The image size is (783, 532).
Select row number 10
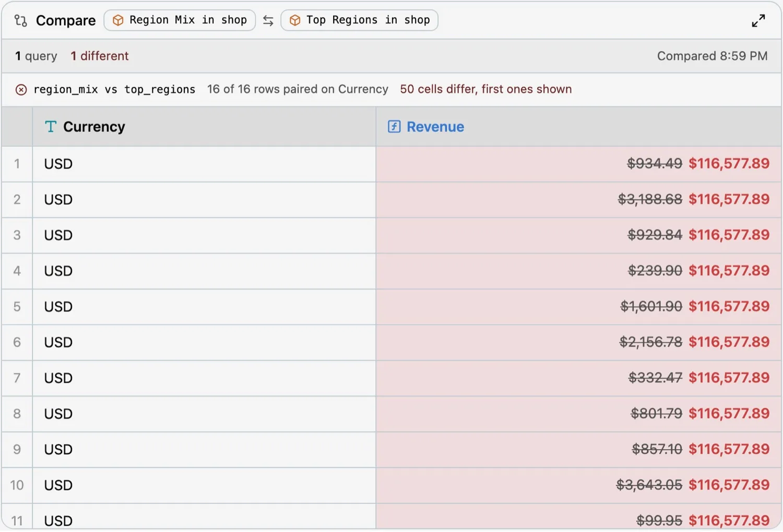17,486
